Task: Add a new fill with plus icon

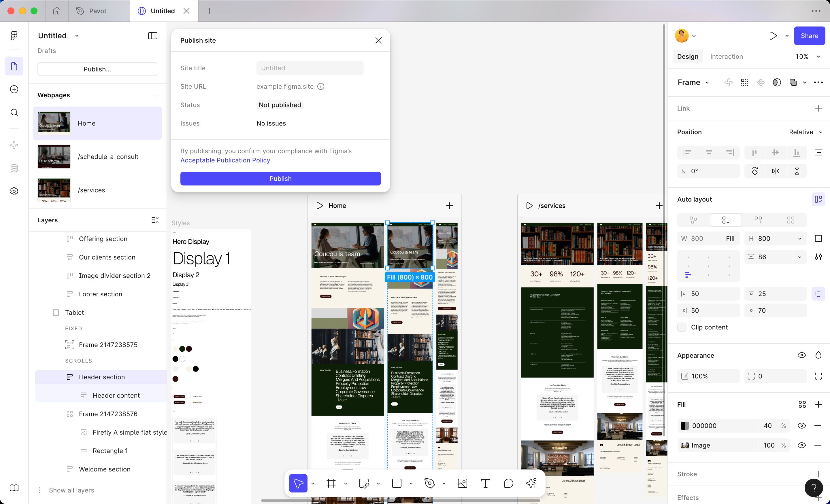Action: (818, 404)
